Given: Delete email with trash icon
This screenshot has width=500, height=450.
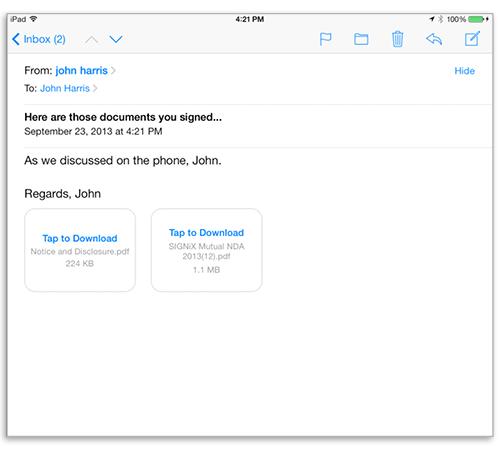Looking at the screenshot, I should coord(397,39).
